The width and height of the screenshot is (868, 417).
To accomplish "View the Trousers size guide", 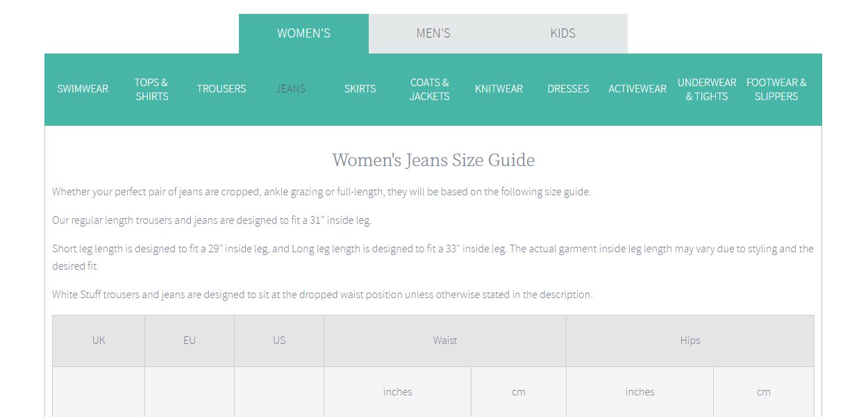I will (221, 89).
